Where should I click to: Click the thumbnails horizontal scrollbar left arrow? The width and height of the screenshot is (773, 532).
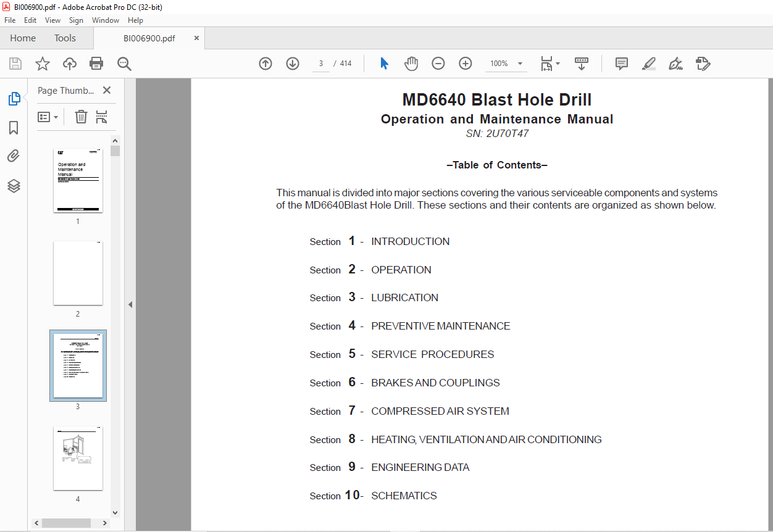[x=37, y=523]
